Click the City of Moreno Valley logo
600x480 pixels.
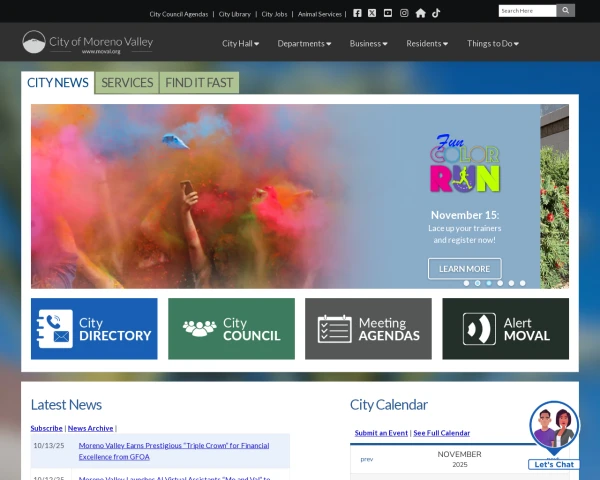click(x=88, y=42)
